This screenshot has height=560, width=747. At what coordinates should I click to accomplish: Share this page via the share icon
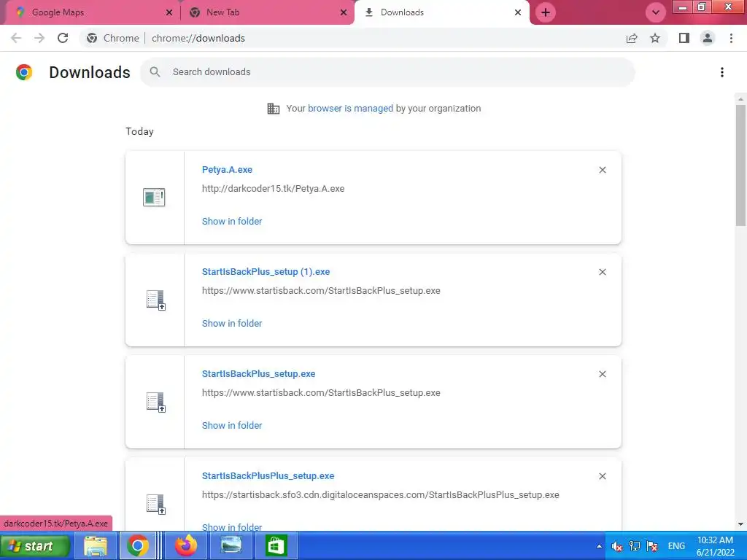click(632, 38)
